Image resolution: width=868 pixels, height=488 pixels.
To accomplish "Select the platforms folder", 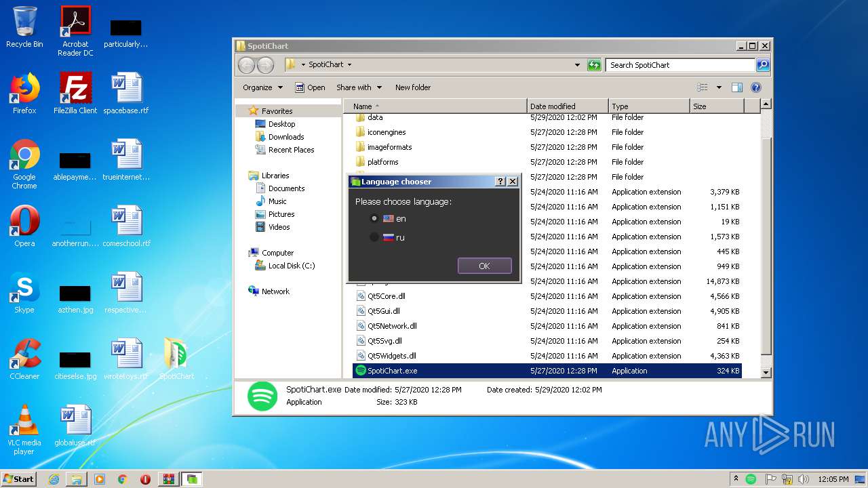I will 382,162.
